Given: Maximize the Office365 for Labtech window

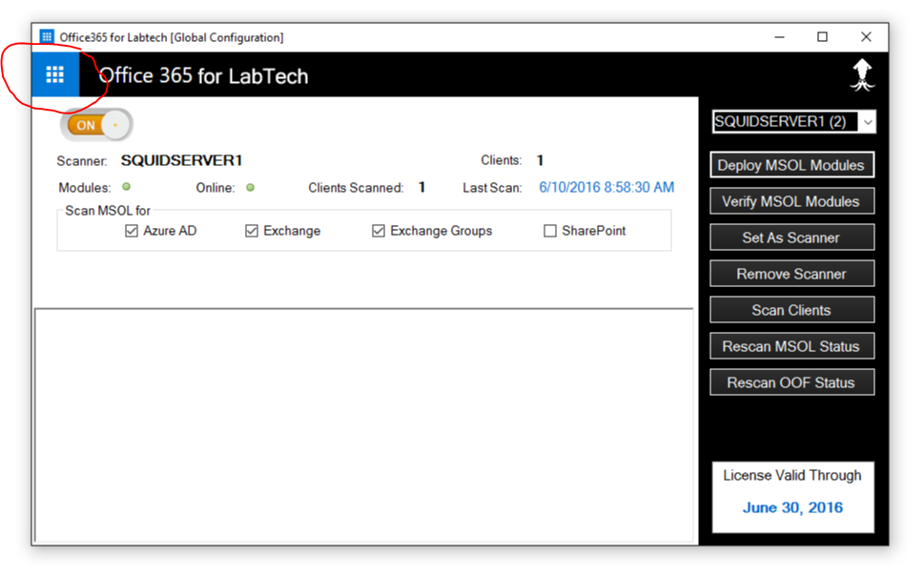Looking at the screenshot, I should (823, 37).
